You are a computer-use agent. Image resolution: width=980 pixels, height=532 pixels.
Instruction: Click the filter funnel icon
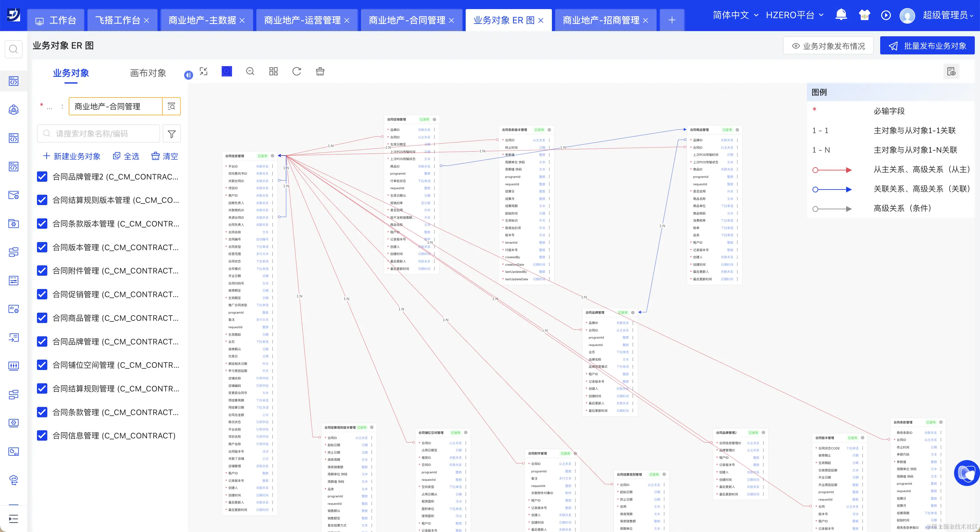coord(171,134)
